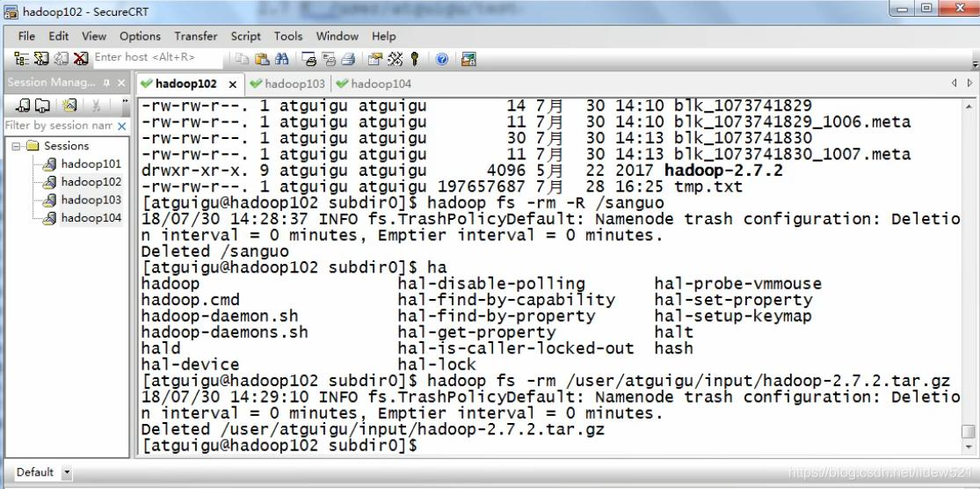Image resolution: width=980 pixels, height=489 pixels.
Task: Open the Session Manager toolbar icon
Action: pyautogui.click(x=21, y=59)
